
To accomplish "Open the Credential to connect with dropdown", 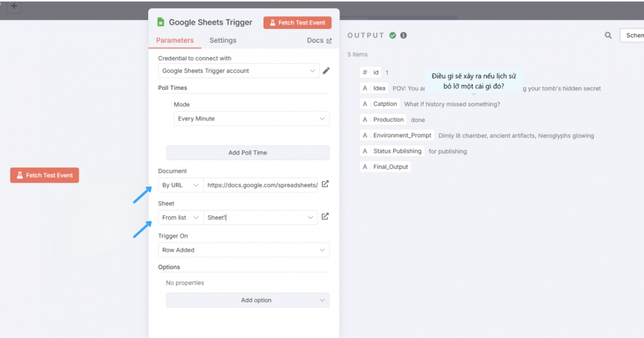I will click(x=238, y=70).
